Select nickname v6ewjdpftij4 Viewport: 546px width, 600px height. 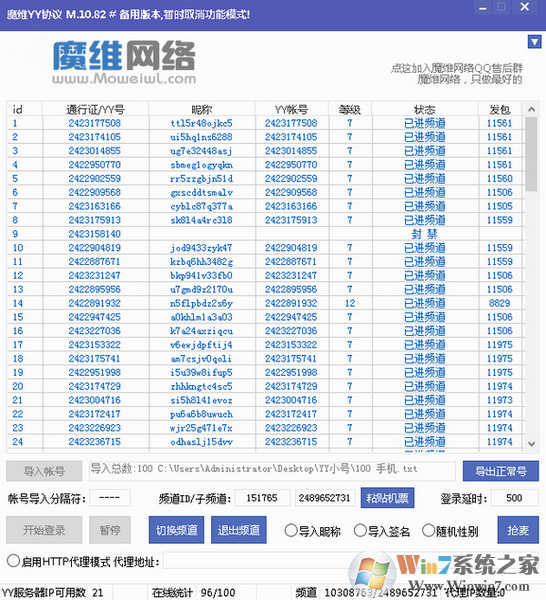pyautogui.click(x=202, y=345)
